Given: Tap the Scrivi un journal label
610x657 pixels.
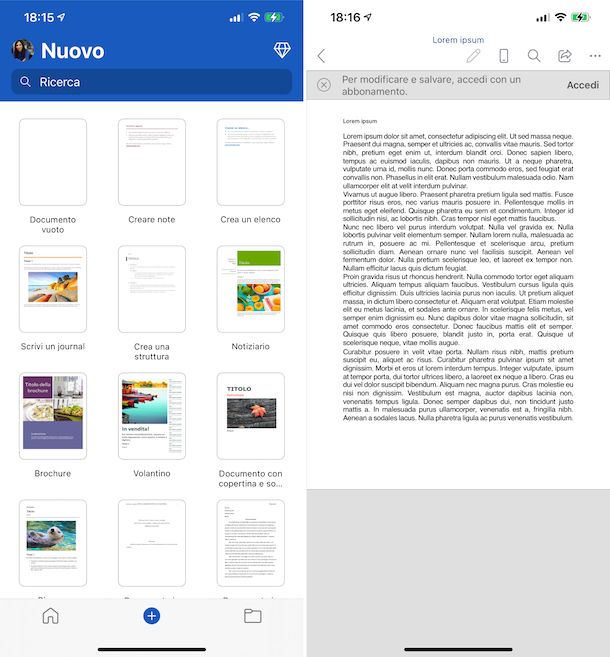Looking at the screenshot, I should tap(53, 347).
